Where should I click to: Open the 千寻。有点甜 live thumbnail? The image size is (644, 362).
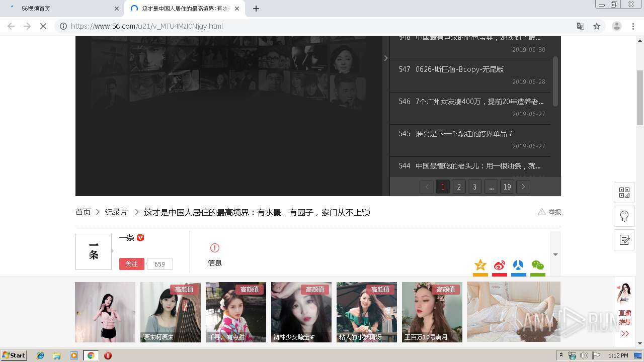tap(236, 312)
